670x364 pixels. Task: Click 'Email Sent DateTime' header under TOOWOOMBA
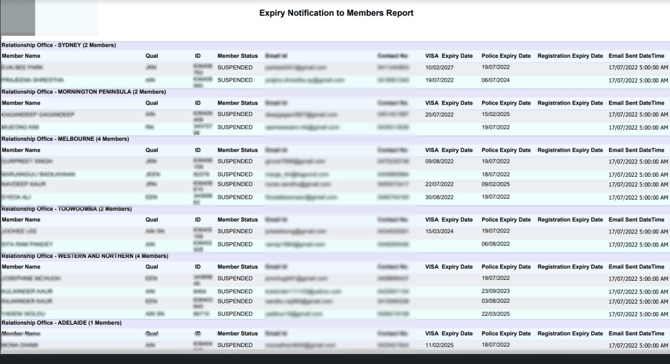(636, 220)
